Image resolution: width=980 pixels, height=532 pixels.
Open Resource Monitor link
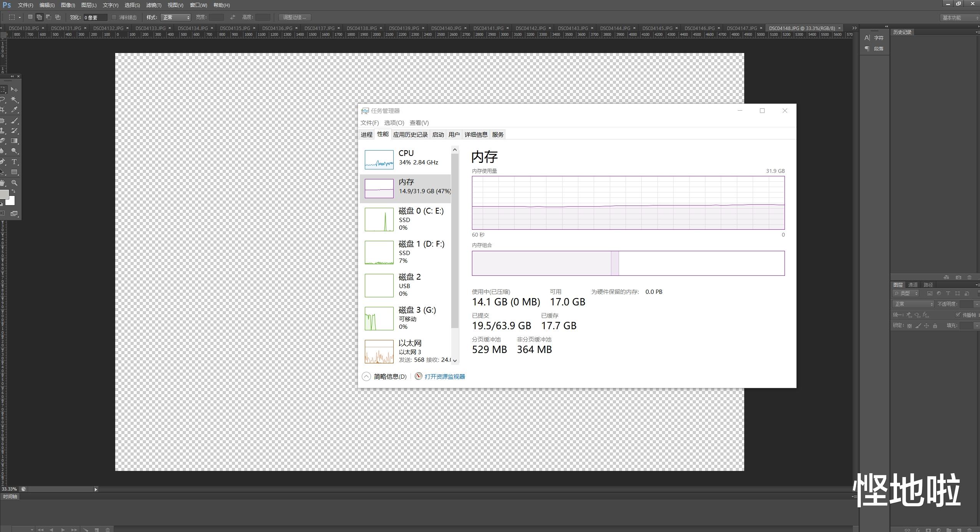click(445, 376)
